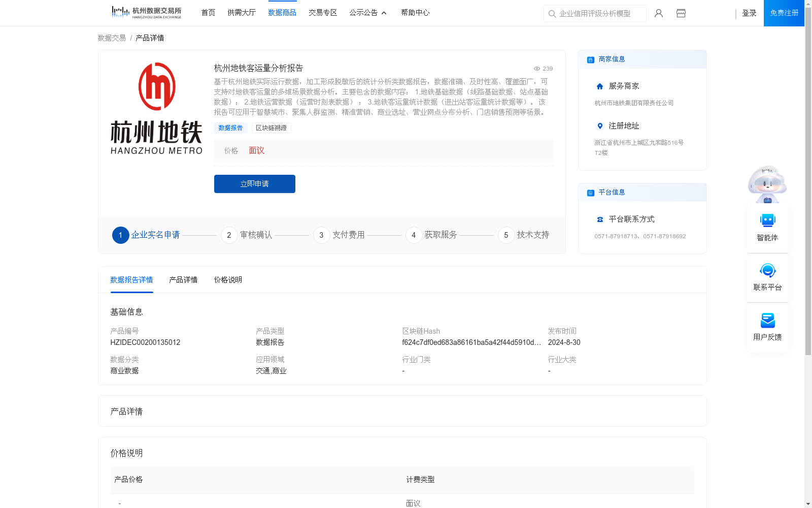Click the 注册地址 location pin icon
Viewport: 812px width, 508px height.
tap(600, 126)
